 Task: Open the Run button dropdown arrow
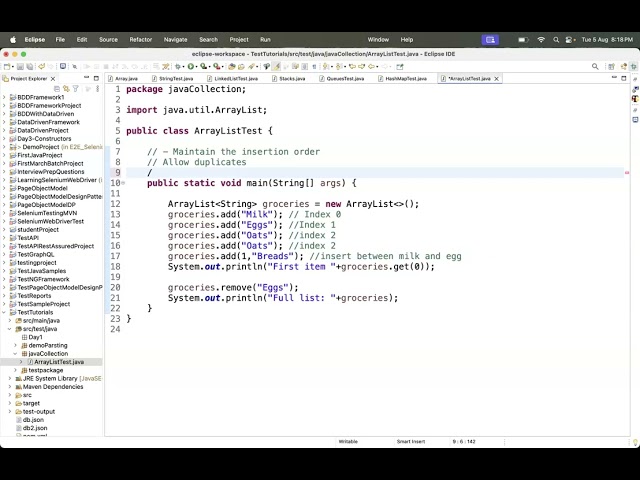(x=196, y=67)
